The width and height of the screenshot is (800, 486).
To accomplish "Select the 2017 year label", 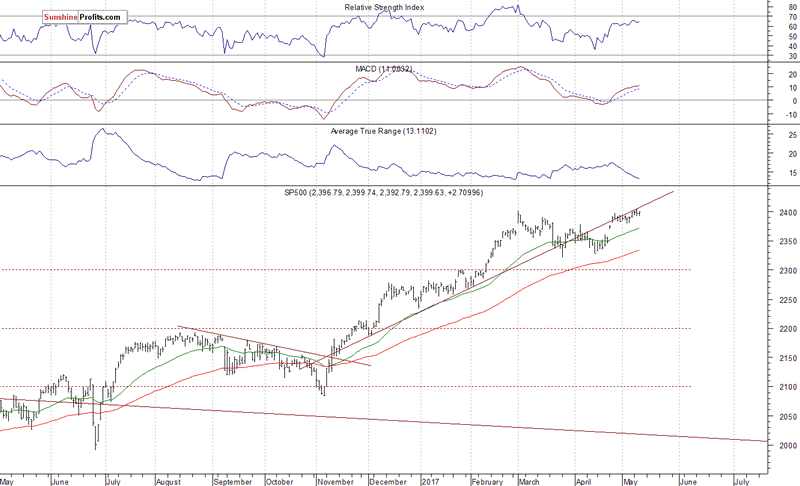I will pyautogui.click(x=430, y=481).
